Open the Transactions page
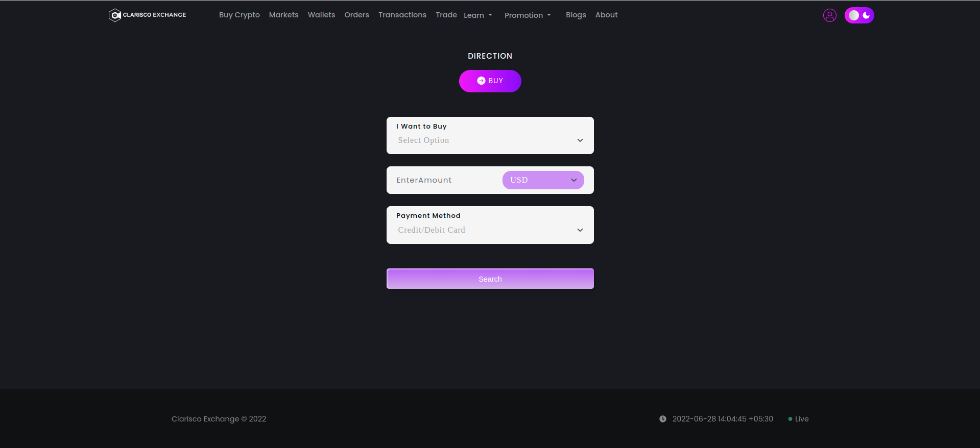The image size is (980, 448). 402,15
